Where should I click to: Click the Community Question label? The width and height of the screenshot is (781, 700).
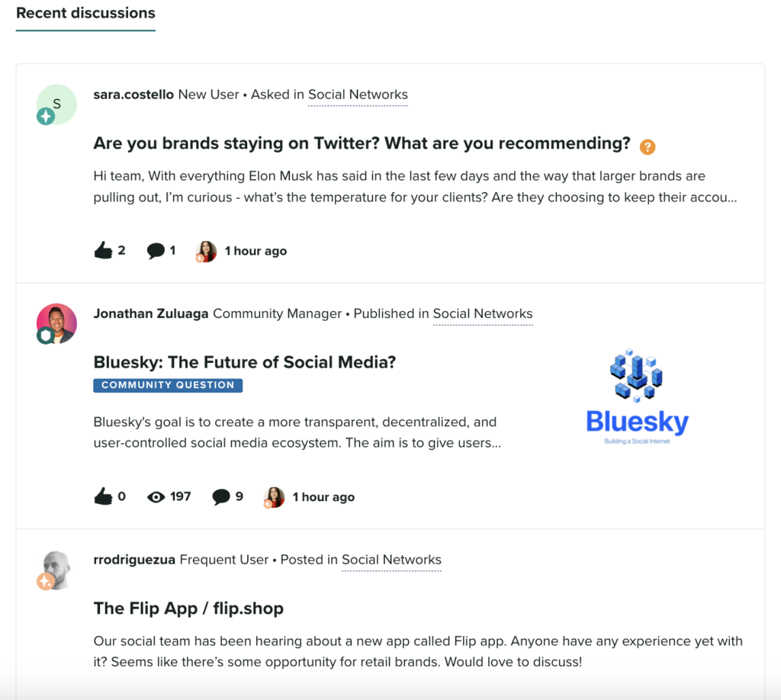point(168,385)
